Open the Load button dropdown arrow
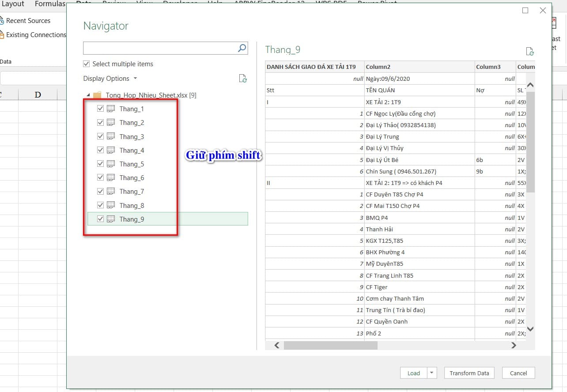The width and height of the screenshot is (567, 392). pyautogui.click(x=431, y=373)
